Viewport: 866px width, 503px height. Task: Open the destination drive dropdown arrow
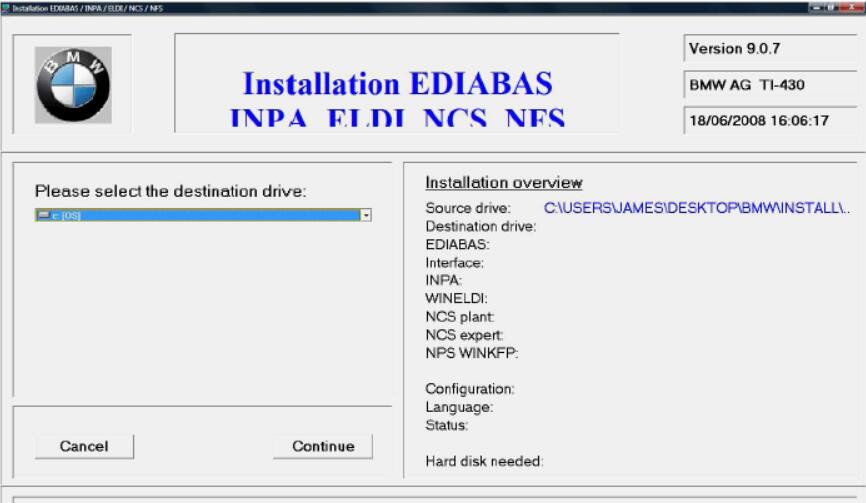pos(366,215)
